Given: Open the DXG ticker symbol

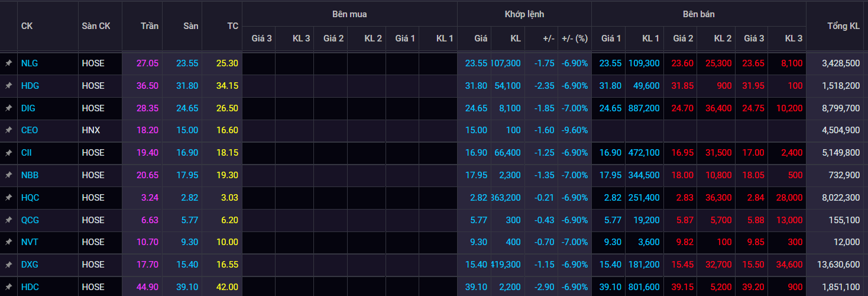Looking at the screenshot, I should (x=30, y=265).
